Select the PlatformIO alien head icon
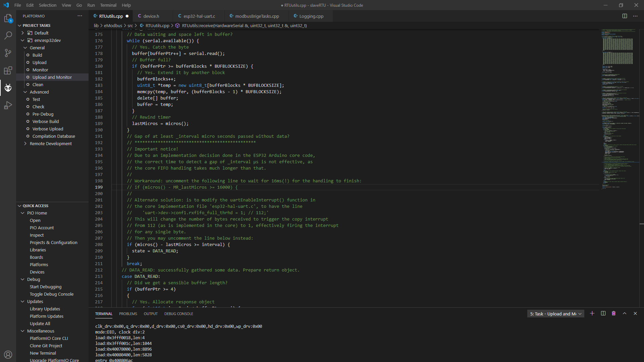 click(x=8, y=88)
